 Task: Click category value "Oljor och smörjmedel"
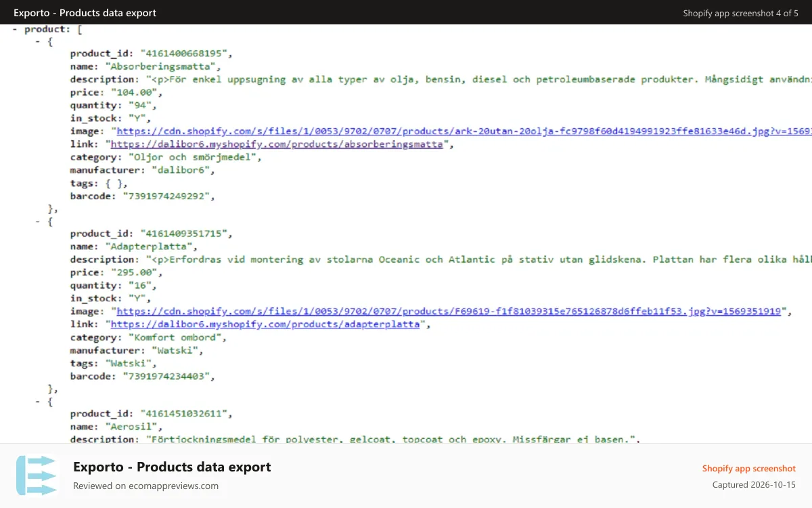point(191,157)
